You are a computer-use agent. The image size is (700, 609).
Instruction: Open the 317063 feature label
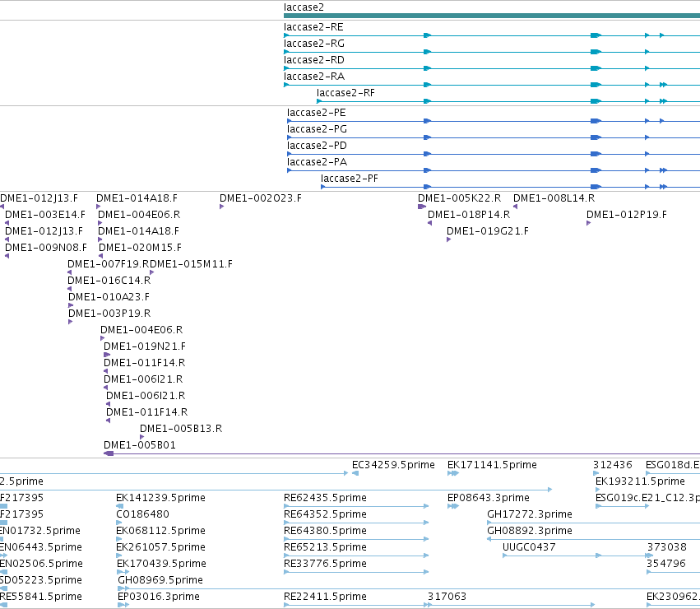[x=447, y=597]
